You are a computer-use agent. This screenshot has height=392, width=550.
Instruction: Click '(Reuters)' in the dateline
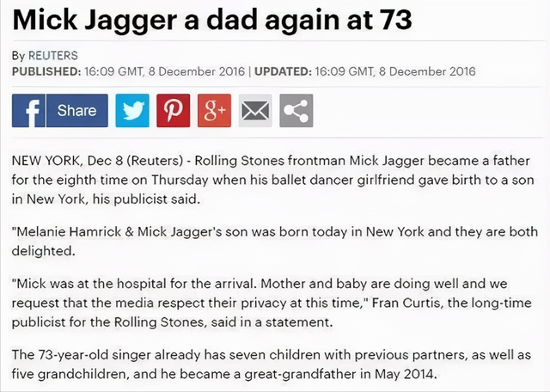pos(155,161)
